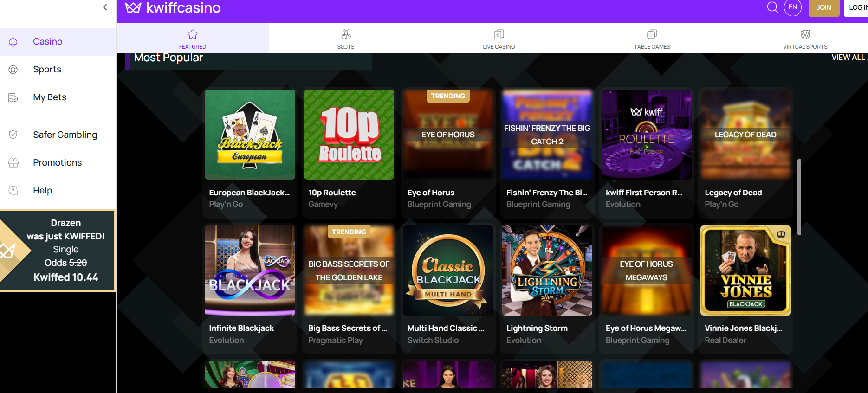
Task: Click the crown badge on Vinnie Jones tile
Action: point(781,234)
